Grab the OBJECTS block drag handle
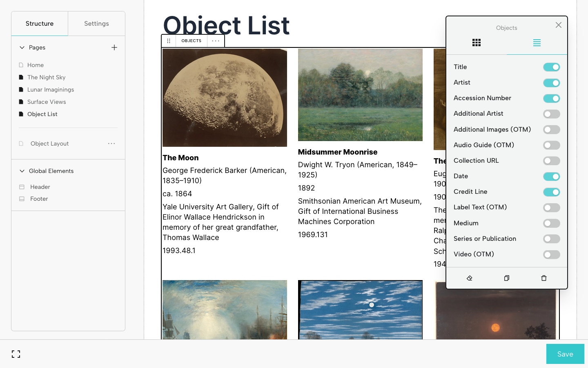588x368 pixels. coord(169,40)
